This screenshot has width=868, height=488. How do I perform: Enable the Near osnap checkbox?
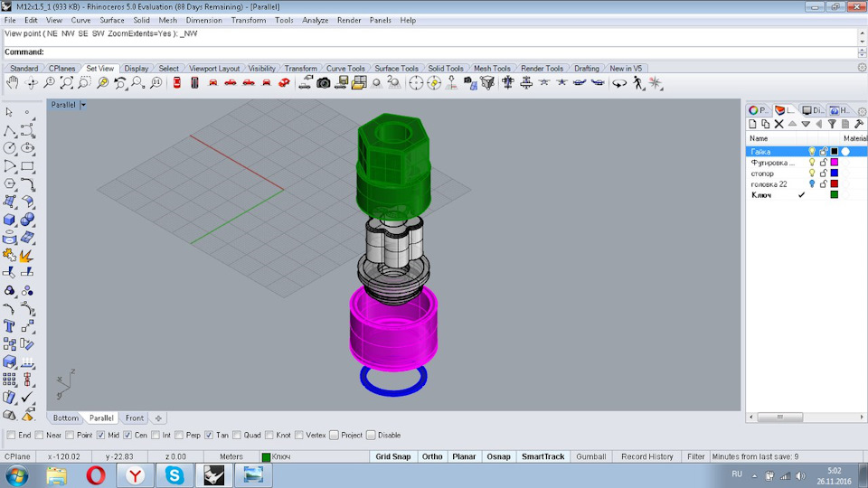(39, 436)
